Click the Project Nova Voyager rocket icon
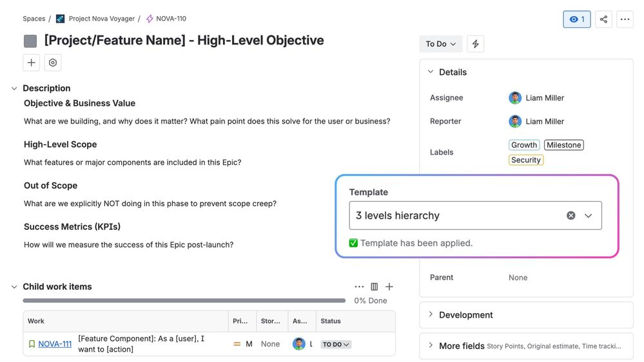644x362 pixels. tap(60, 19)
